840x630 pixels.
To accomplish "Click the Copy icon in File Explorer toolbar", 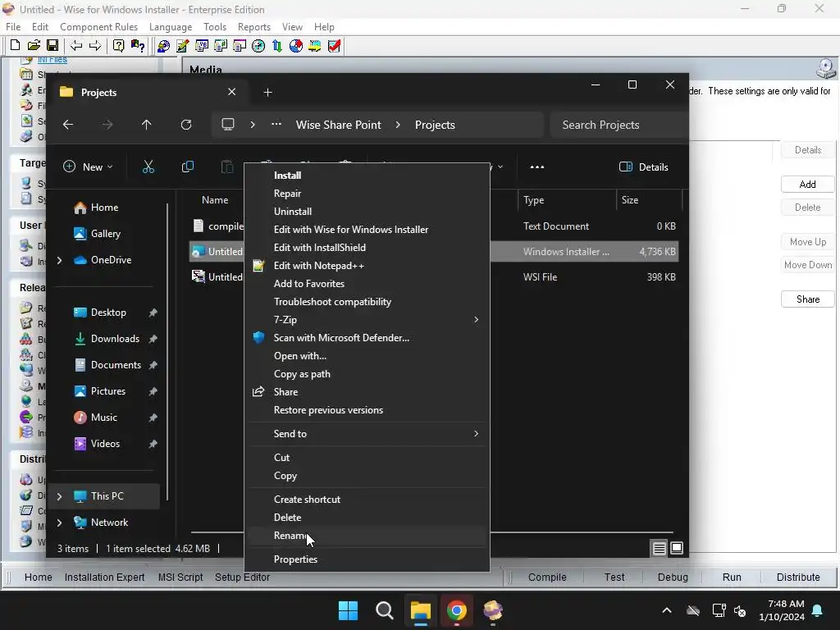I will click(188, 167).
